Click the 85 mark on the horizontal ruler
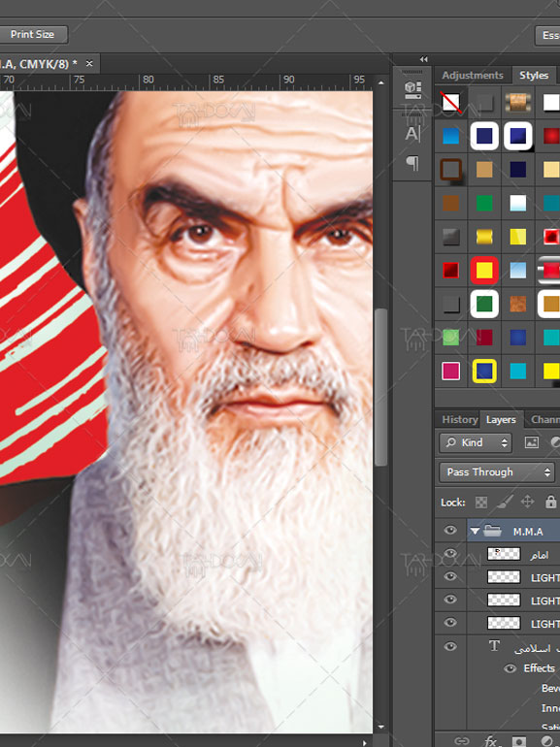Screen dimensions: 560x747 (218, 80)
